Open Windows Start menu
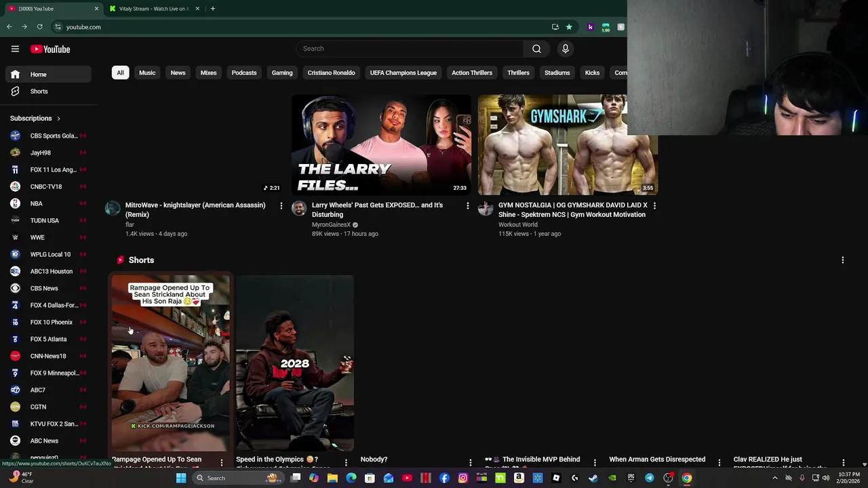 click(180, 478)
